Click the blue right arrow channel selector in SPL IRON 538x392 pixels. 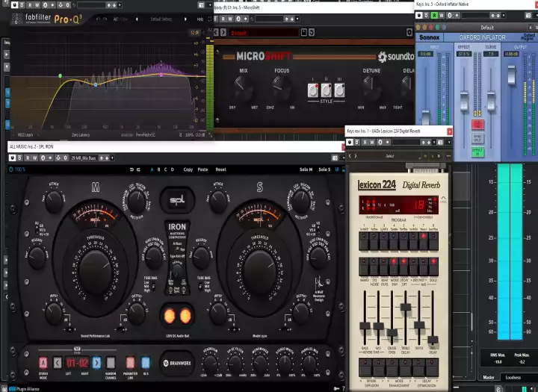click(96, 363)
